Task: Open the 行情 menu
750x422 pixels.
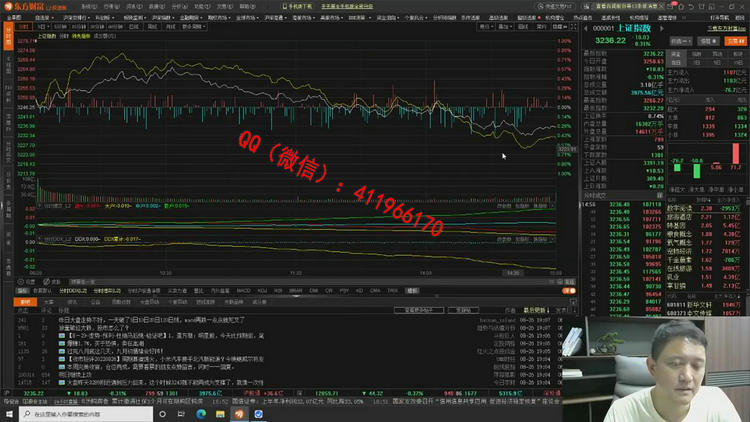Action: click(x=111, y=7)
